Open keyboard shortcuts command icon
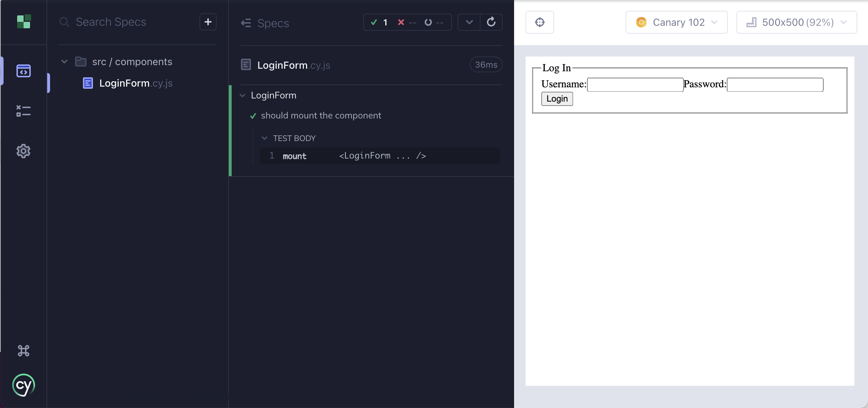 [24, 351]
